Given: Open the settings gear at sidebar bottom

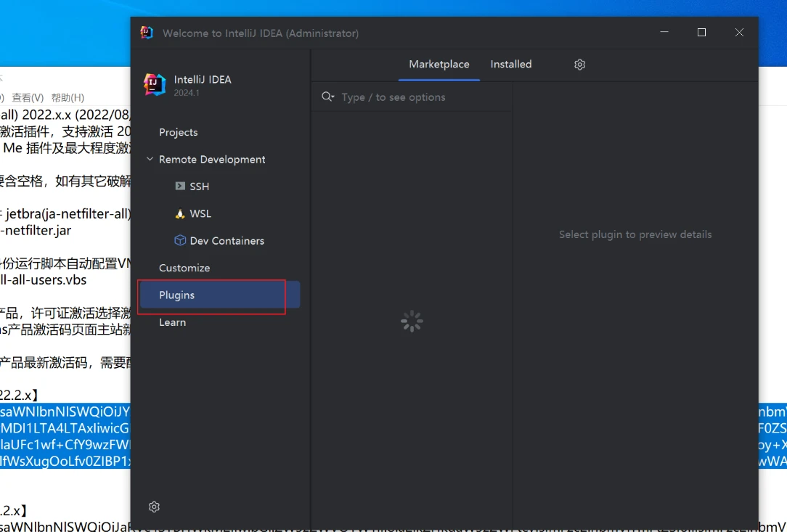Looking at the screenshot, I should (x=154, y=507).
